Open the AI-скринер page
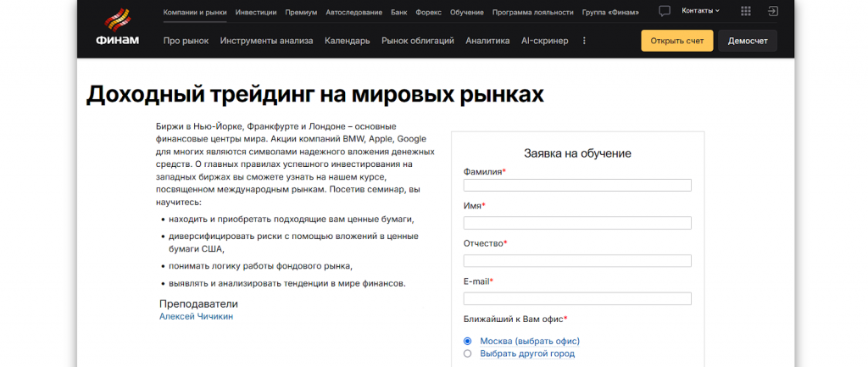Screen dimensions: 868x367 pyautogui.click(x=544, y=41)
